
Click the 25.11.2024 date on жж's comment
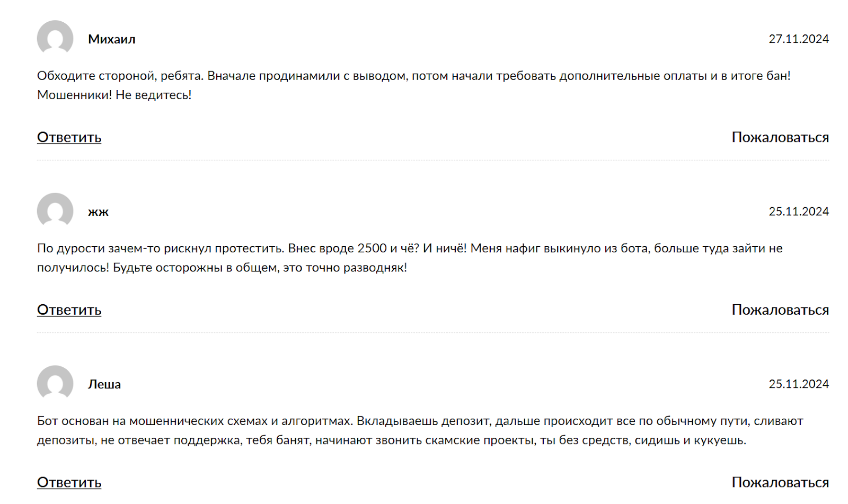click(798, 211)
